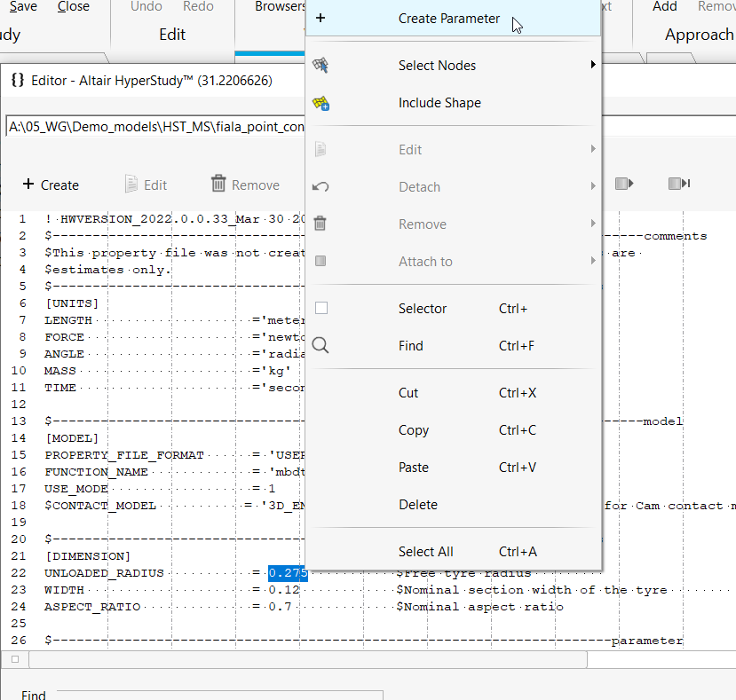The image size is (736, 700).
Task: Click the curly braces Editor window icon
Action: (18, 80)
